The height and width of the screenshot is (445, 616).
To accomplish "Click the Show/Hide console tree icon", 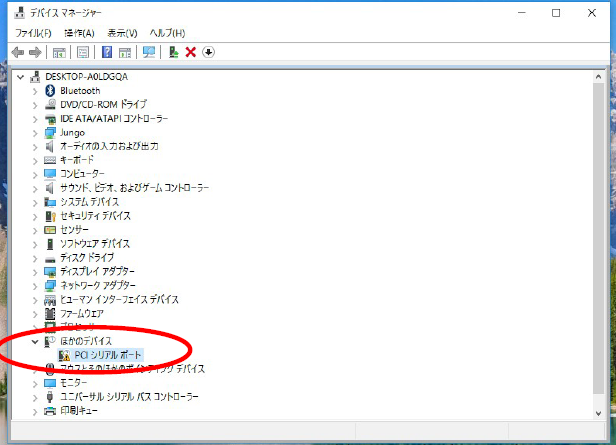I will click(x=60, y=52).
